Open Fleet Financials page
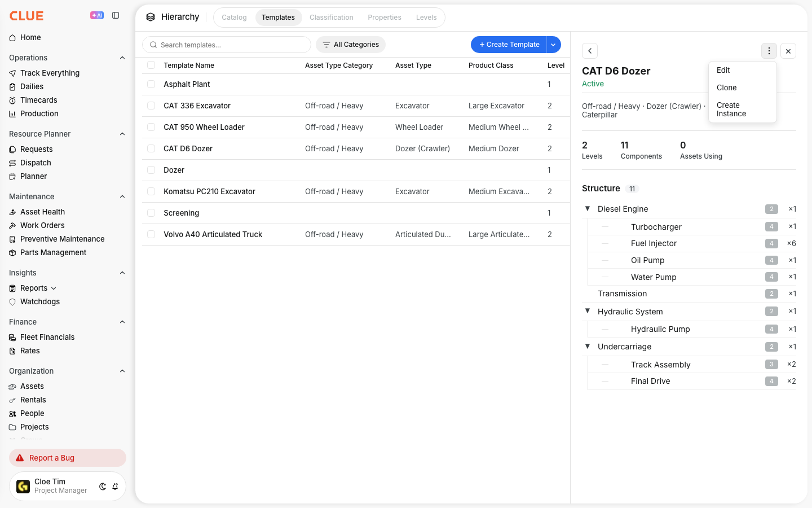812x508 pixels. pos(47,337)
